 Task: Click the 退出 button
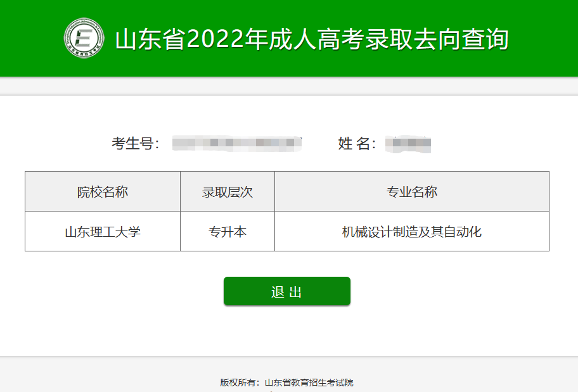click(x=287, y=291)
